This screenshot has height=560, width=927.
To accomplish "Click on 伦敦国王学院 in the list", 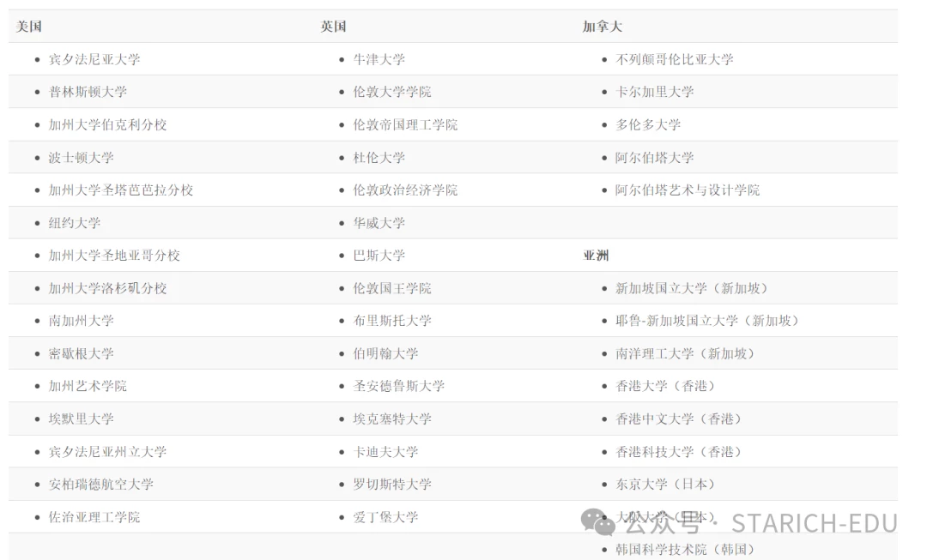I will click(x=392, y=288).
